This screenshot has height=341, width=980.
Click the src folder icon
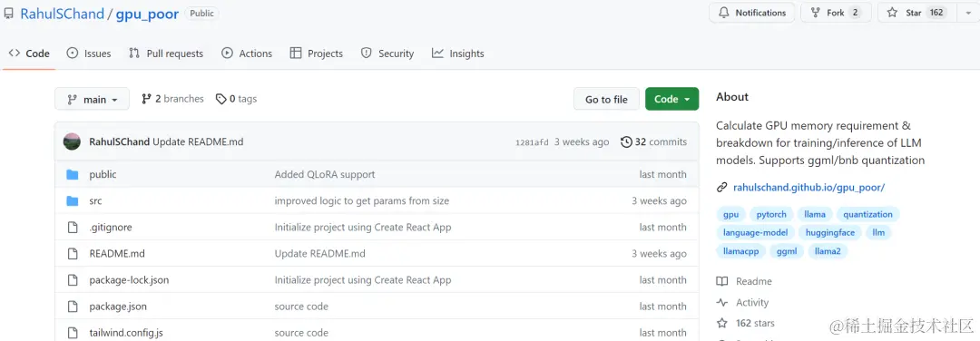click(x=73, y=200)
